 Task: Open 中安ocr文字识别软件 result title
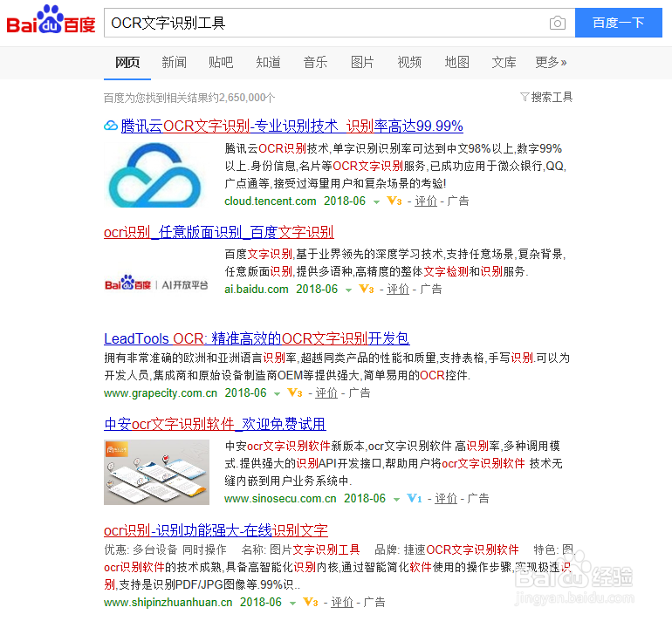click(x=215, y=424)
